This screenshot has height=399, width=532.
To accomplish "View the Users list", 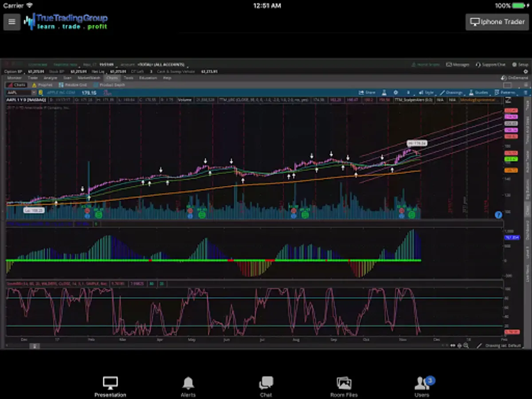I will coord(422,383).
